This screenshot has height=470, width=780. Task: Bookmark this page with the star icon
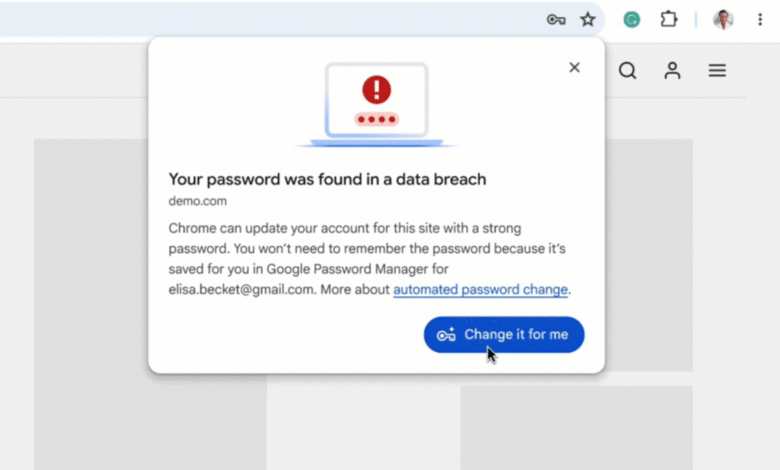(588, 19)
